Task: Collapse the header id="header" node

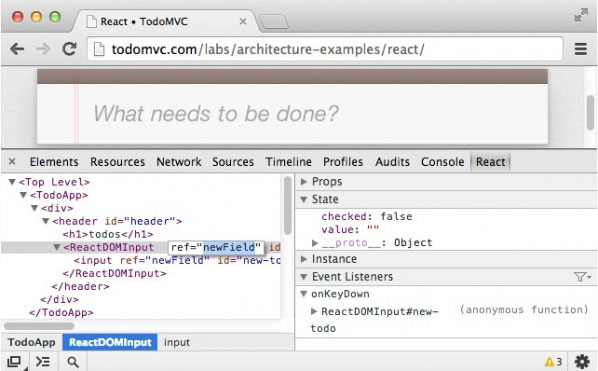Action: [46, 221]
